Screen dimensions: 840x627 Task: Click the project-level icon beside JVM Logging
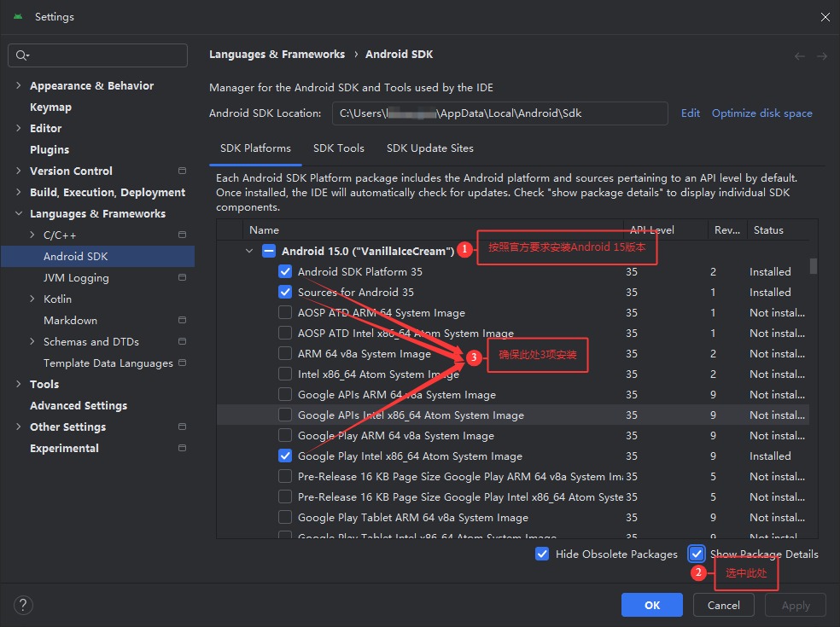click(182, 277)
